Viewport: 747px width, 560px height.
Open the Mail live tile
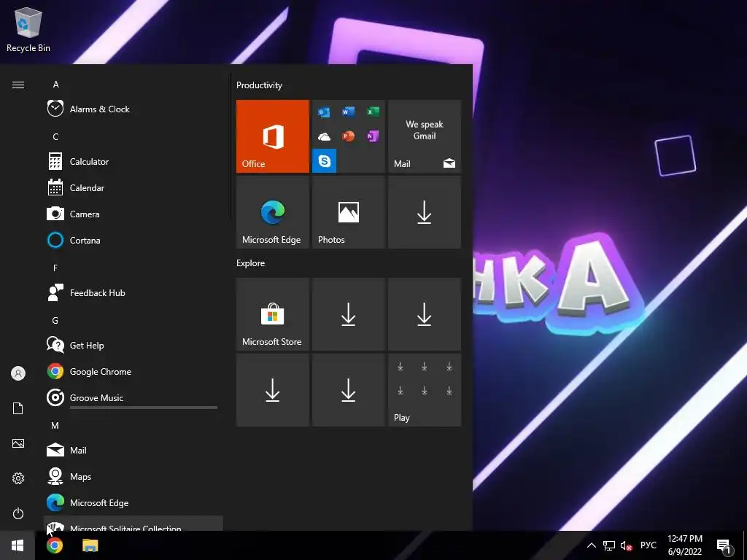pos(425,136)
